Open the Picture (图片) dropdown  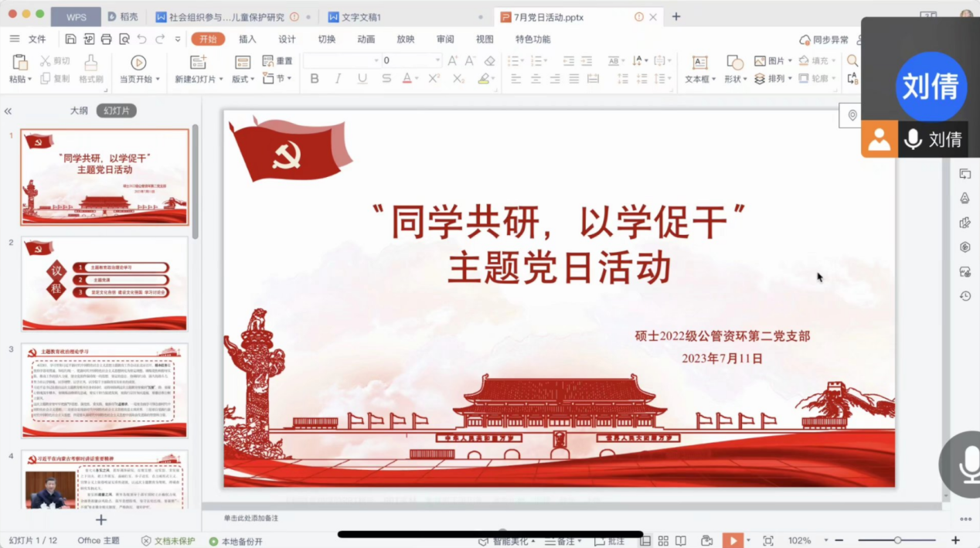click(x=774, y=61)
